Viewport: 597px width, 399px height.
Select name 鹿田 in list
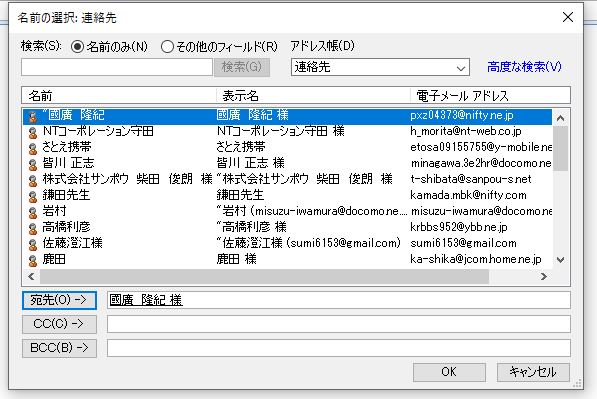click(x=54, y=259)
